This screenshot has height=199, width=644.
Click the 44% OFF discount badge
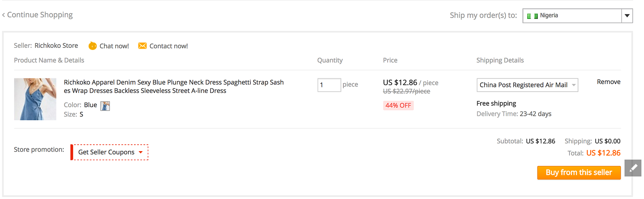[x=398, y=105]
